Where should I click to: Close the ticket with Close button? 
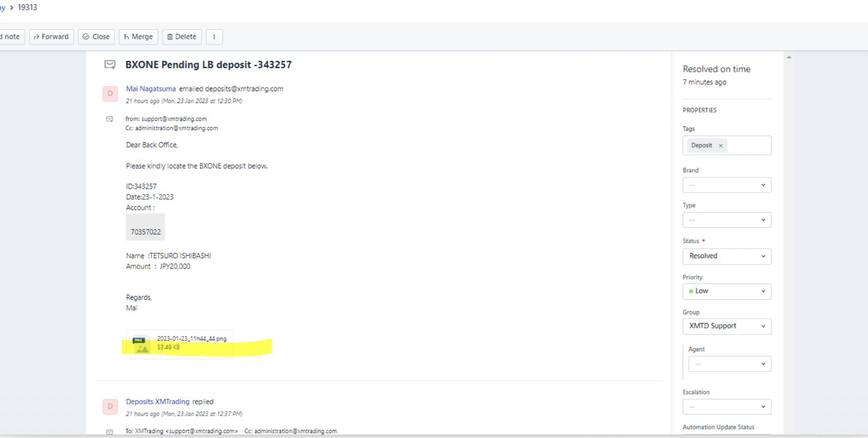96,37
